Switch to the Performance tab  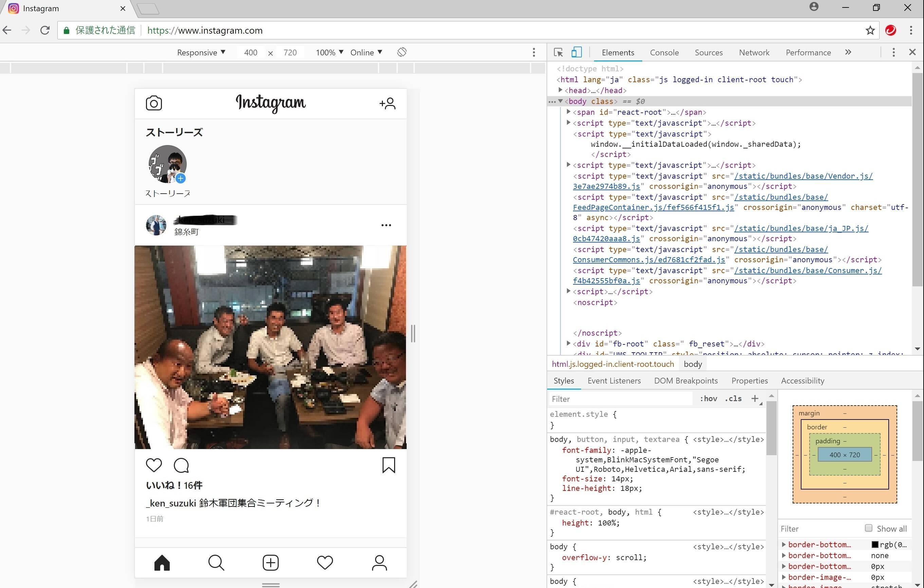[808, 52]
